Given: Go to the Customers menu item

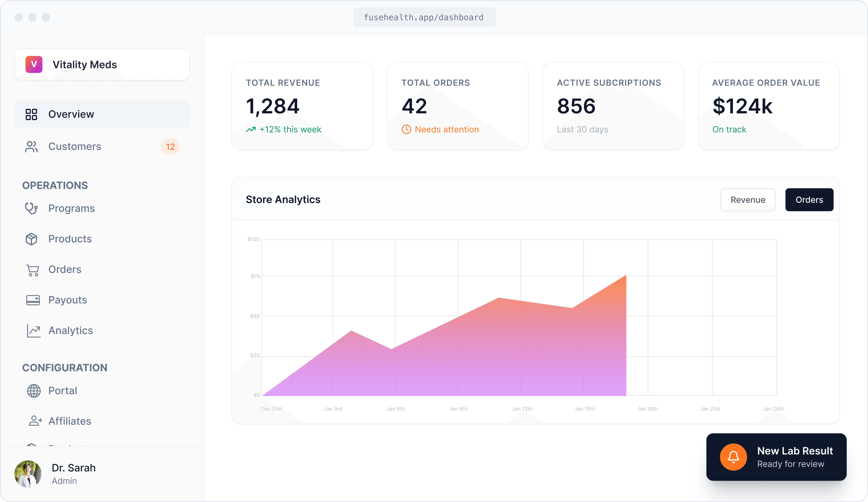Looking at the screenshot, I should tap(75, 147).
